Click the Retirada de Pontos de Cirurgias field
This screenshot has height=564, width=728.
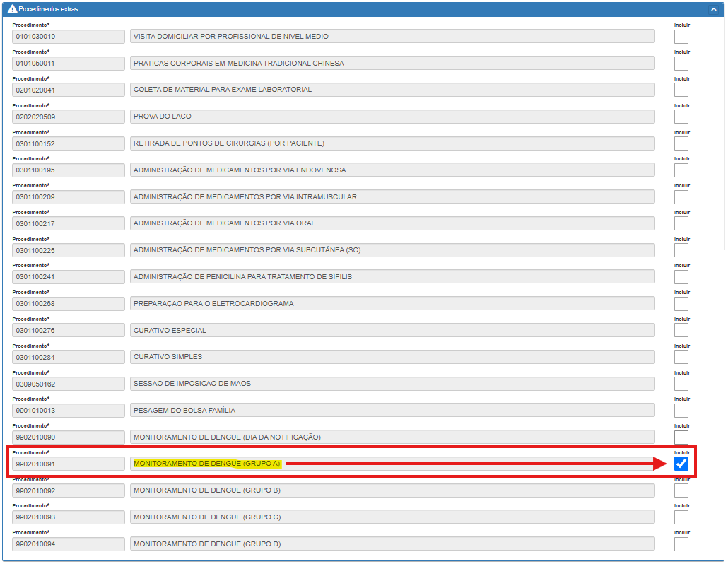click(x=392, y=143)
